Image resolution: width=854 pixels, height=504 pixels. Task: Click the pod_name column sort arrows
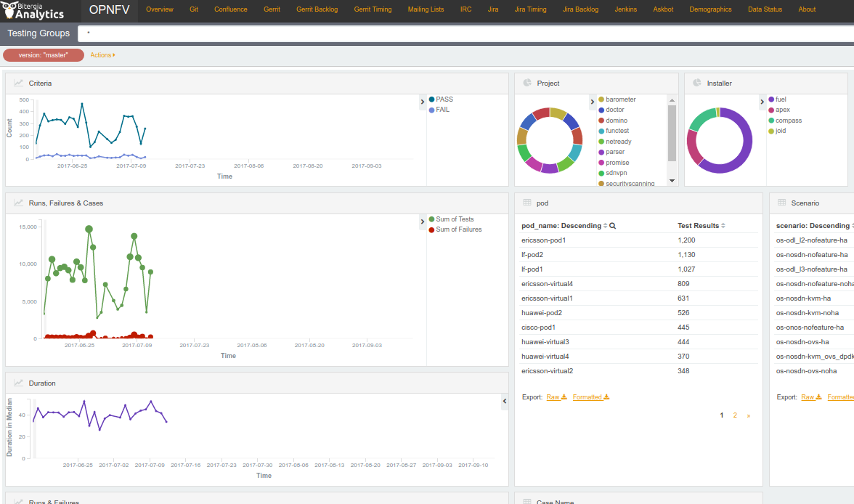(x=606, y=226)
